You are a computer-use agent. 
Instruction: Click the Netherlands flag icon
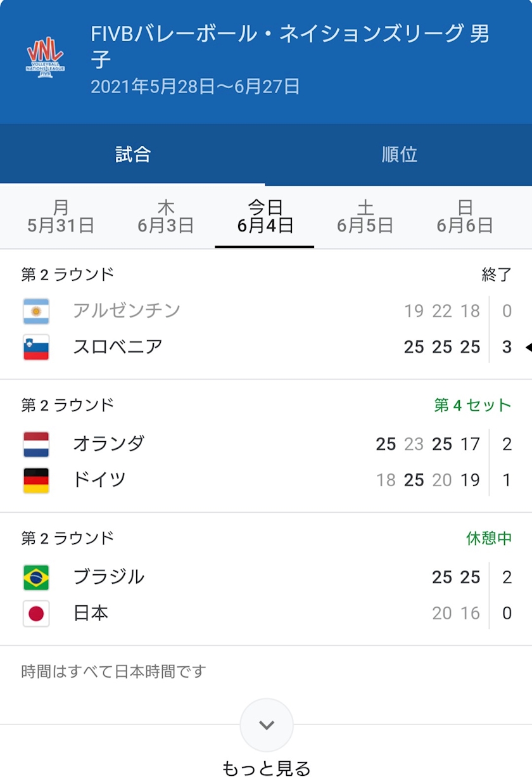click(36, 444)
